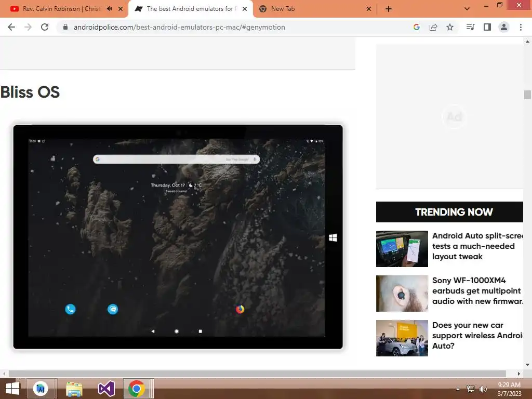Open the wireless Android Auto car article
The width and height of the screenshot is (532, 399).
(x=478, y=335)
